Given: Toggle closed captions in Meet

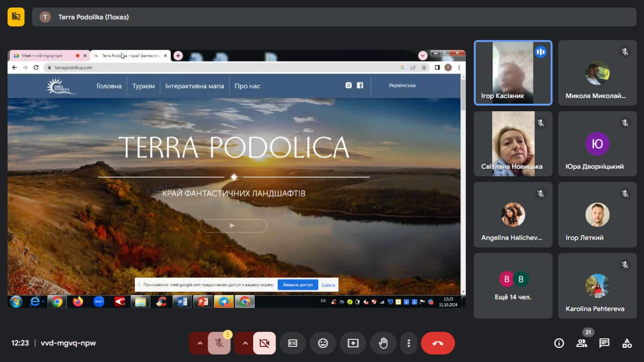Looking at the screenshot, I should (292, 343).
